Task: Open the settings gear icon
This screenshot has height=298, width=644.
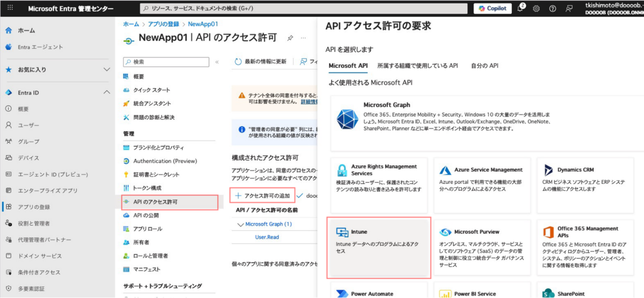Action: (536, 9)
